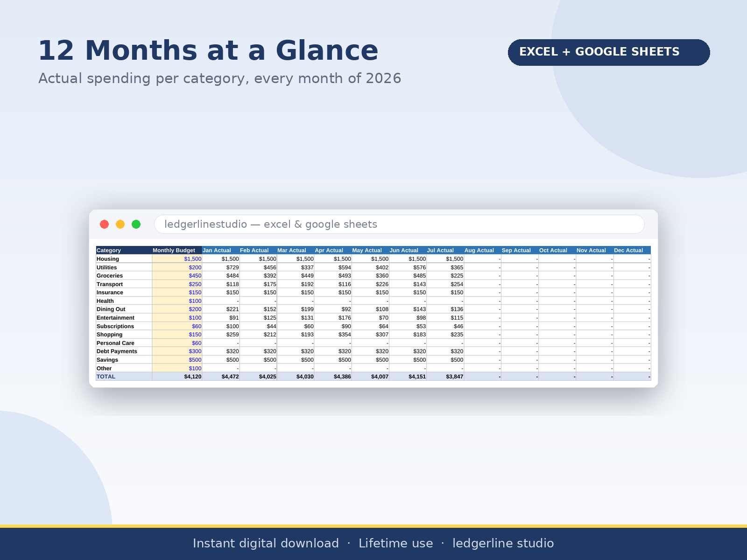Select the Utilities Apr cell $594
Image resolution: width=747 pixels, height=560 pixels.
click(x=333, y=267)
